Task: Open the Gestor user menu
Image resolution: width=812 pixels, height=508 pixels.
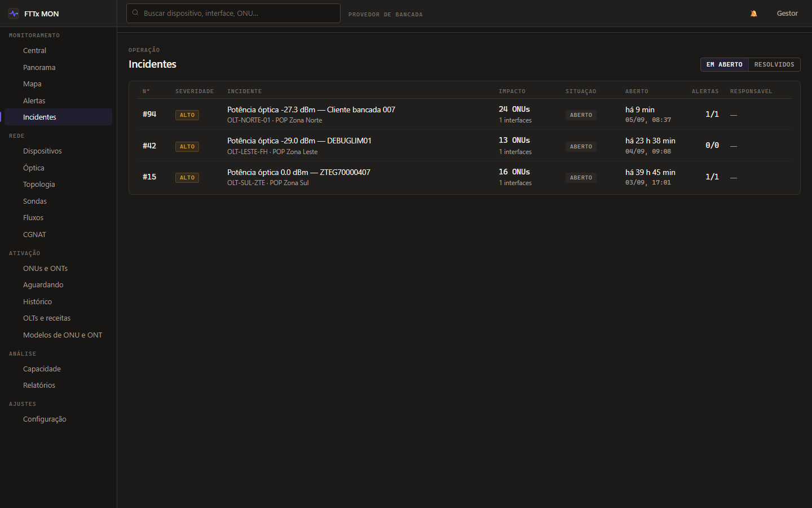Action: click(x=787, y=14)
